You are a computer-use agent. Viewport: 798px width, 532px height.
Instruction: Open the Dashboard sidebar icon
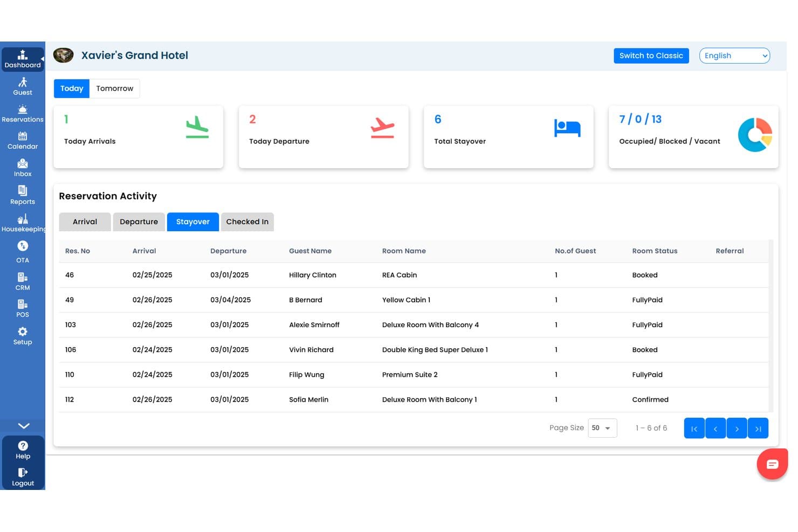[x=22, y=59]
